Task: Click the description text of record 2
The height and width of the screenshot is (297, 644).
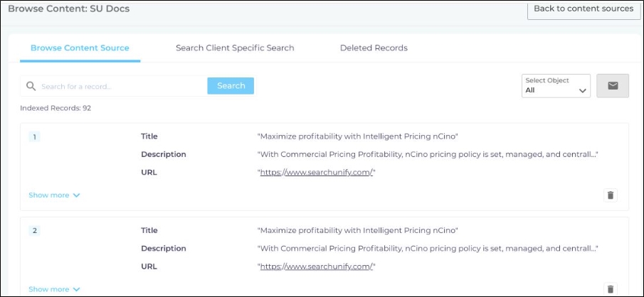Action: coord(427,249)
